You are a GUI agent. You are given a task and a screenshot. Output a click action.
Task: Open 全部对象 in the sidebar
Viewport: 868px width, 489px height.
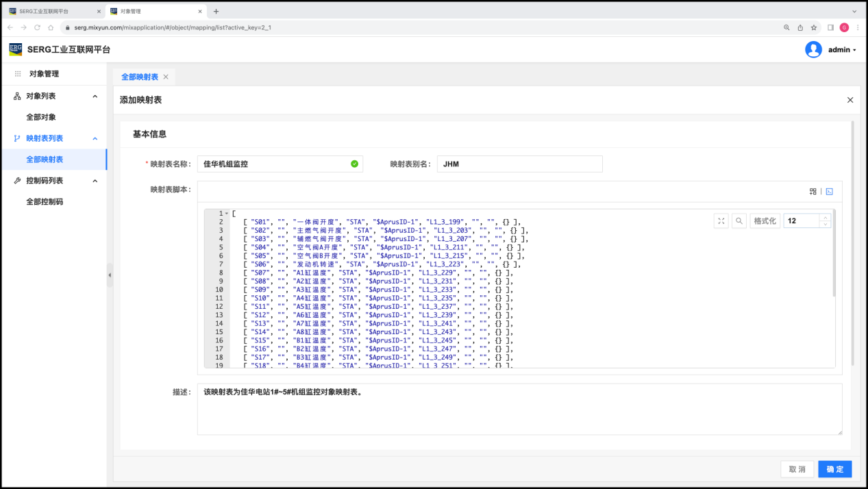coord(41,117)
